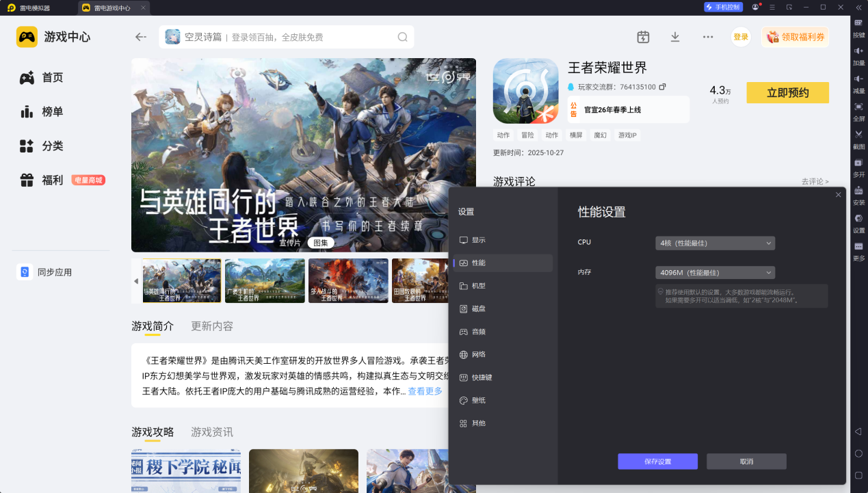Select 机型 in settings sidebar

[x=503, y=286]
